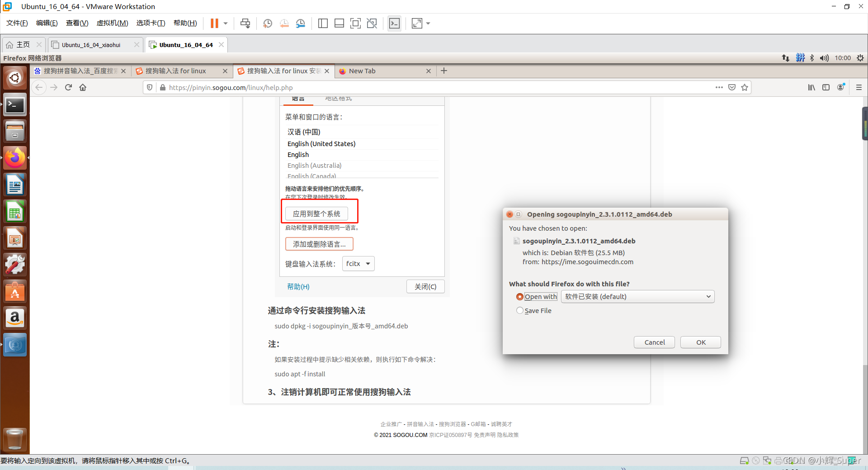Screen dimensions: 868x470
Task: Open Firefox page actions three-dot menu
Action: [x=719, y=87]
